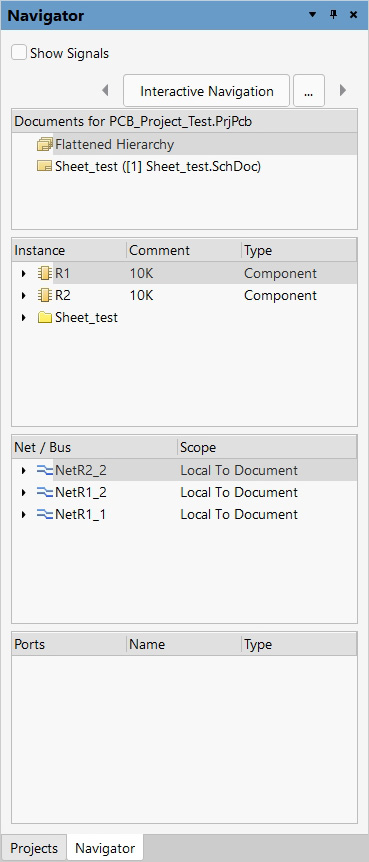Screen dimensions: 369x862
Task: Toggle the panel pin icon
Action: pos(333,15)
